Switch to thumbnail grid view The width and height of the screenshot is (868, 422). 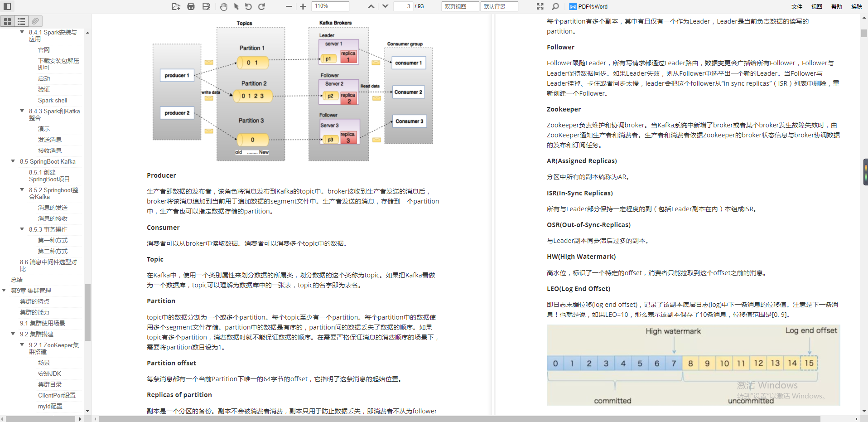7,21
